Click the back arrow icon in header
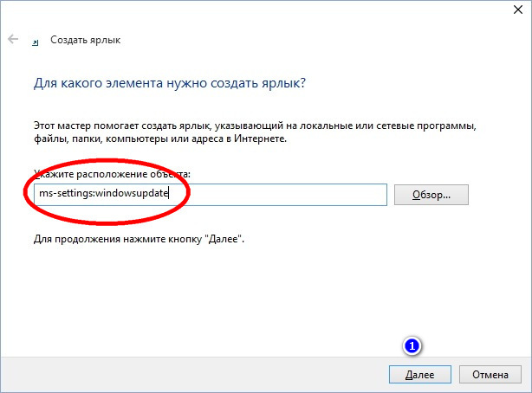Screen dimensions: 532x393 pyautogui.click(x=13, y=39)
